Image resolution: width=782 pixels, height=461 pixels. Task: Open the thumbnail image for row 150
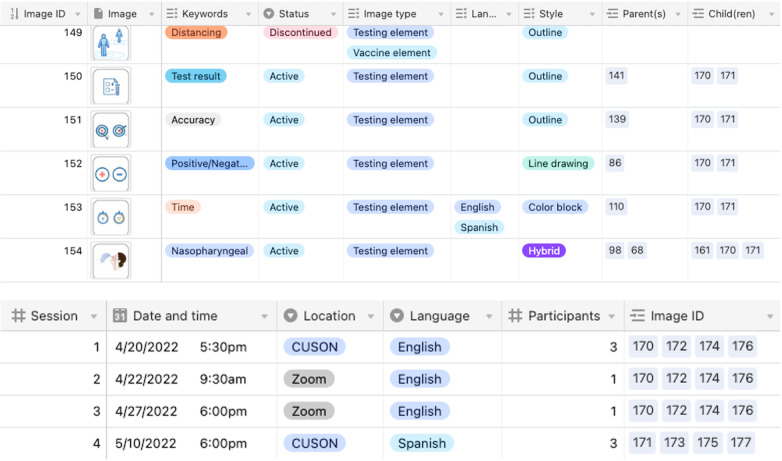111,87
